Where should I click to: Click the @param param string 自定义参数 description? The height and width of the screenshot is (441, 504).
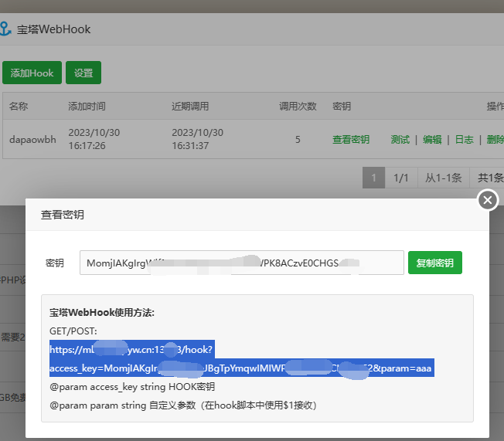point(183,405)
